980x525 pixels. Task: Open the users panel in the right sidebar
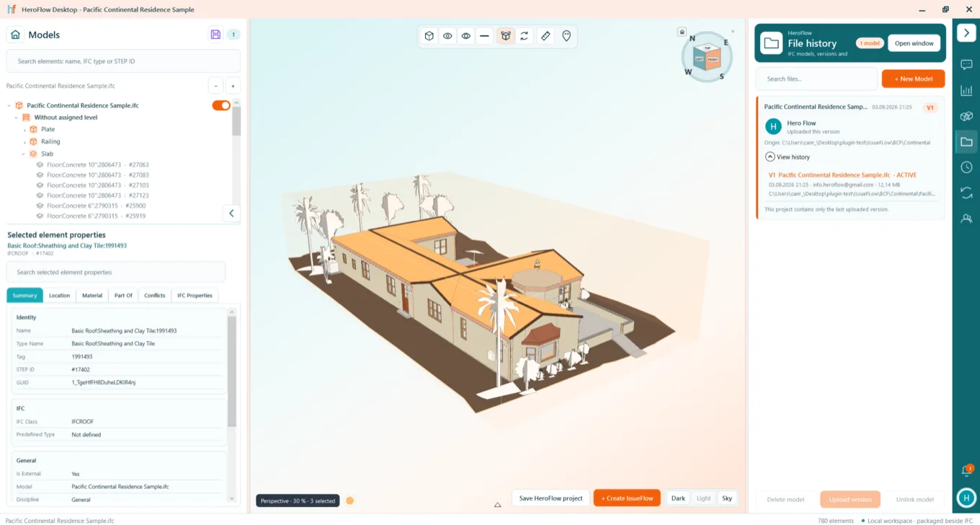click(966, 219)
